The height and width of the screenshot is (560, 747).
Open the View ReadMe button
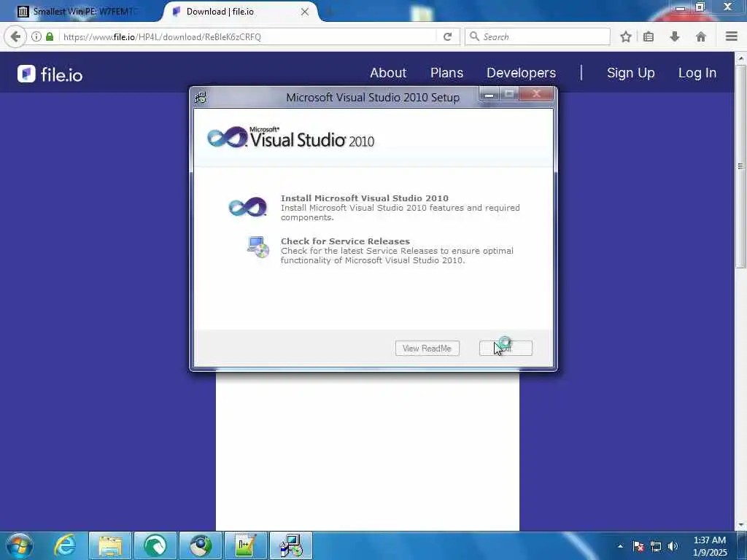[427, 348]
